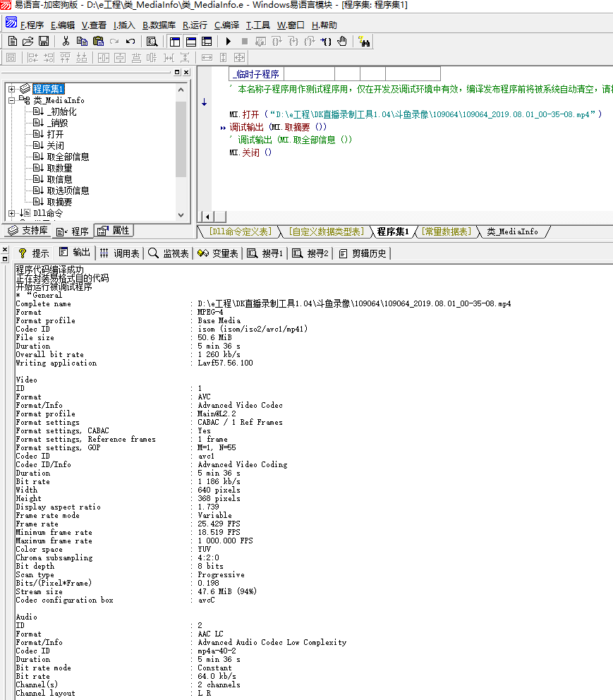Screen dimensions: 613x700
Task: Save the project with the floppy icon
Action: point(44,42)
